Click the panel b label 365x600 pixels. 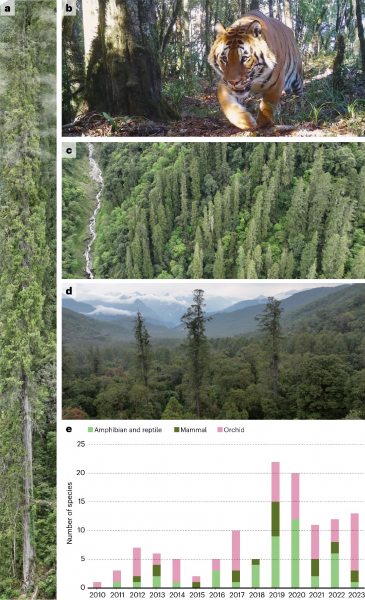click(69, 7)
